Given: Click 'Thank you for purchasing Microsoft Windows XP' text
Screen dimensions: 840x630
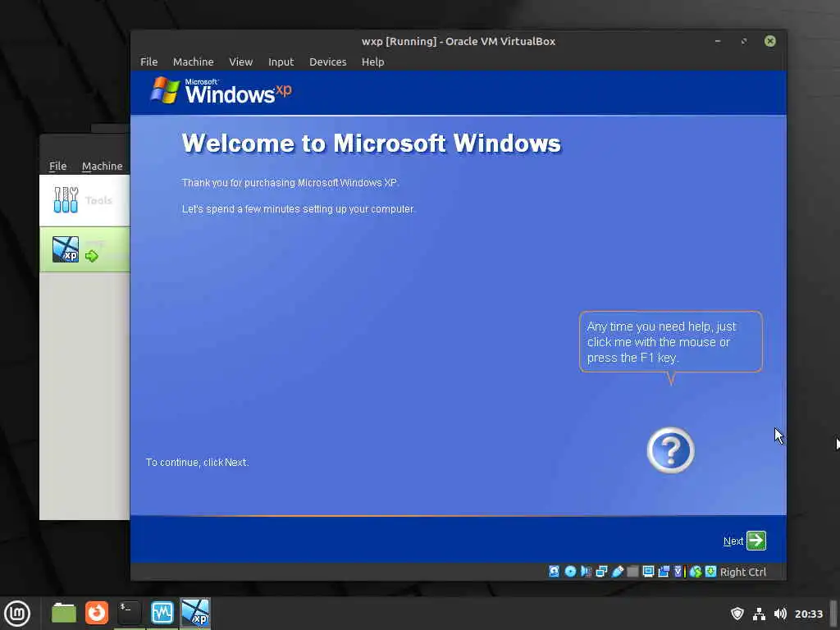Looking at the screenshot, I should tap(290, 183).
